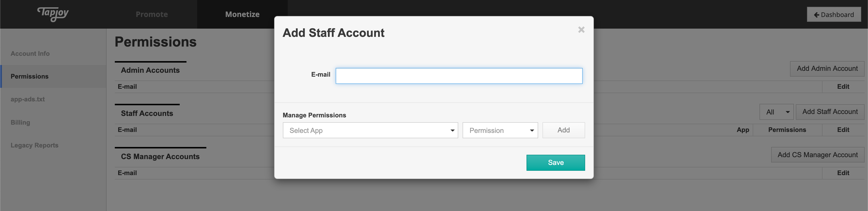Click the Add CS Manager Account button

(817, 155)
